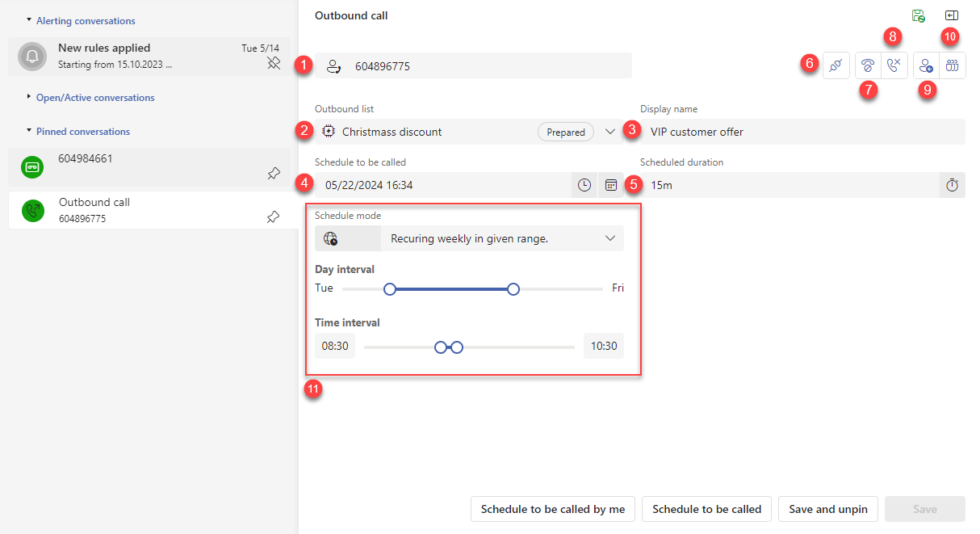Click the add person icon button
Viewport: 980px width, 534px height.
927,66
